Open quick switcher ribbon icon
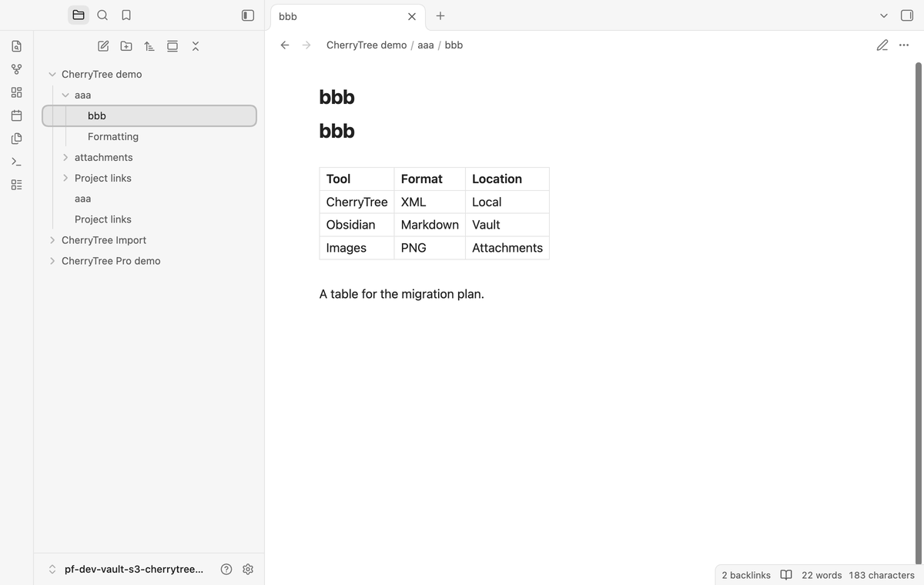The width and height of the screenshot is (924, 585). [17, 46]
